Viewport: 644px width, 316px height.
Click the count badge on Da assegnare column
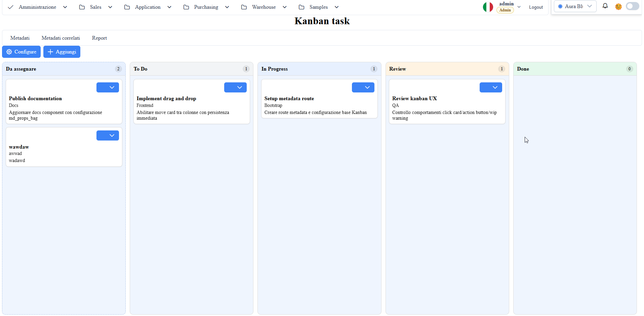click(118, 69)
